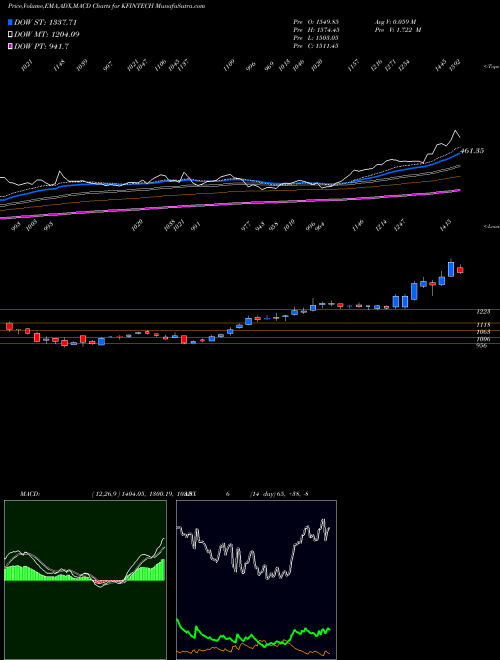Select the 'DOW PT: 941.7' legend text
This screenshot has width=500, height=660.
click(41, 47)
